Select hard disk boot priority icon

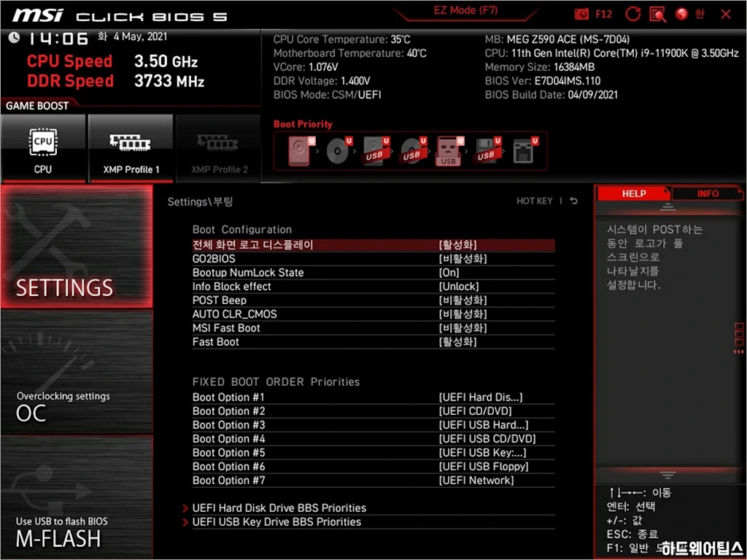tap(301, 151)
